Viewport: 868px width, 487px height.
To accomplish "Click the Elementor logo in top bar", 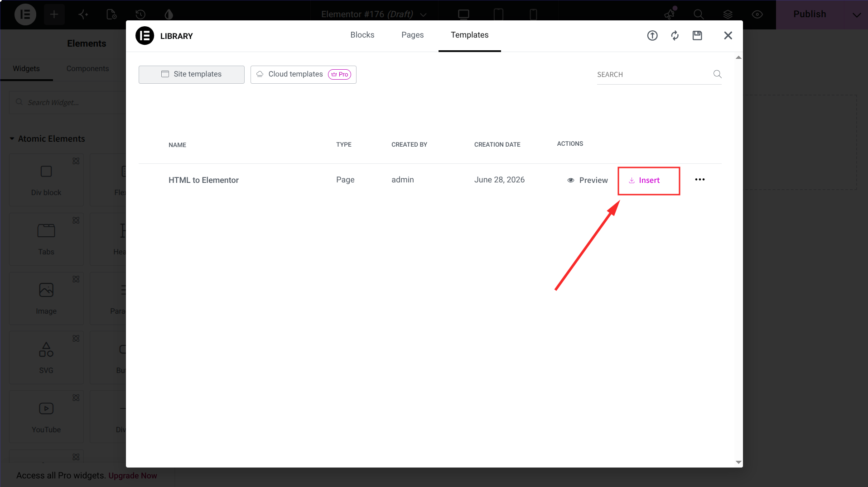I will 25,14.
